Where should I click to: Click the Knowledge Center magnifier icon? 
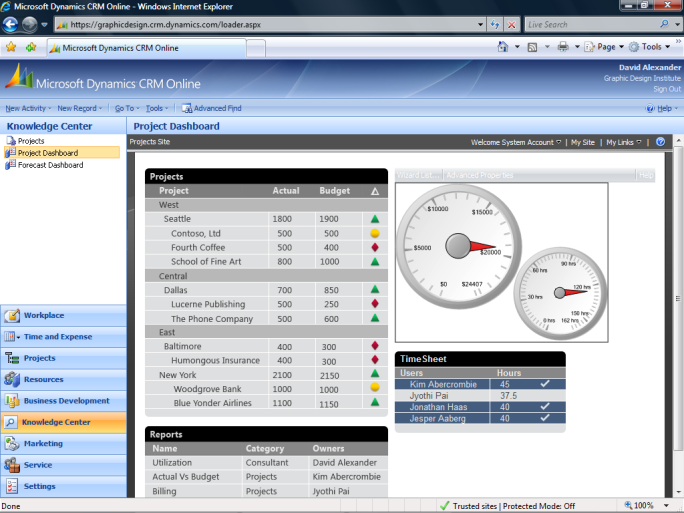[10, 422]
